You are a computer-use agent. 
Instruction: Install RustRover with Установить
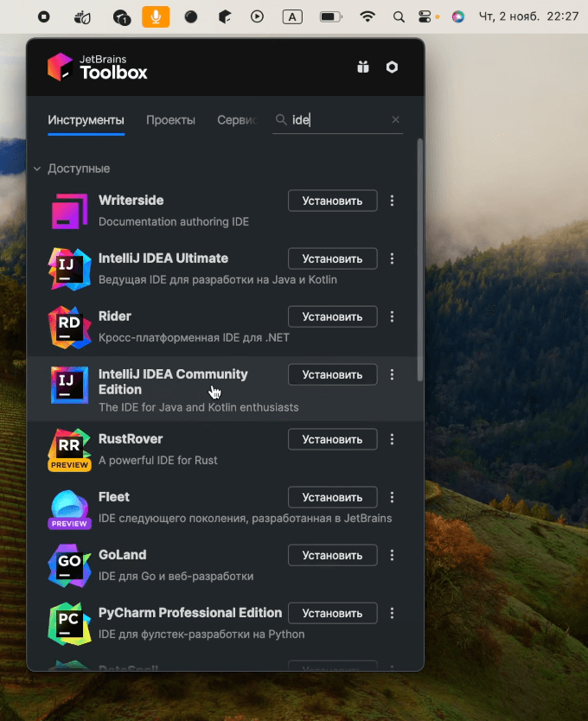coord(333,439)
